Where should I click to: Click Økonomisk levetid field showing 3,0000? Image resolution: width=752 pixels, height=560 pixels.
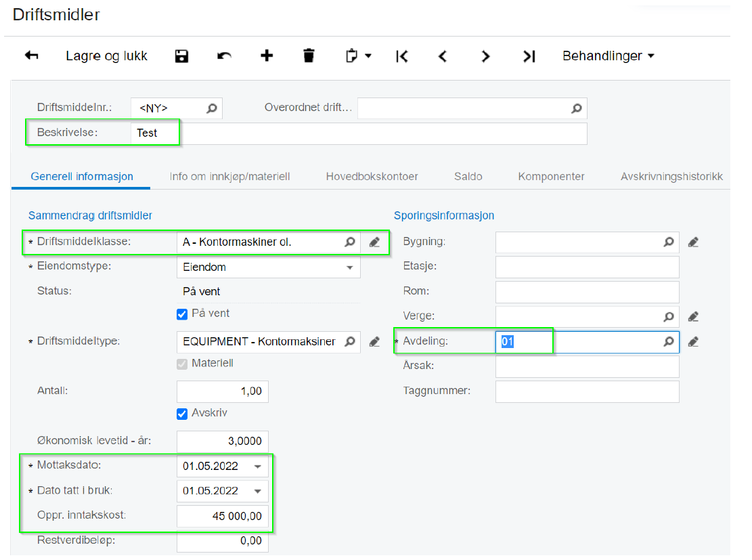[223, 441]
